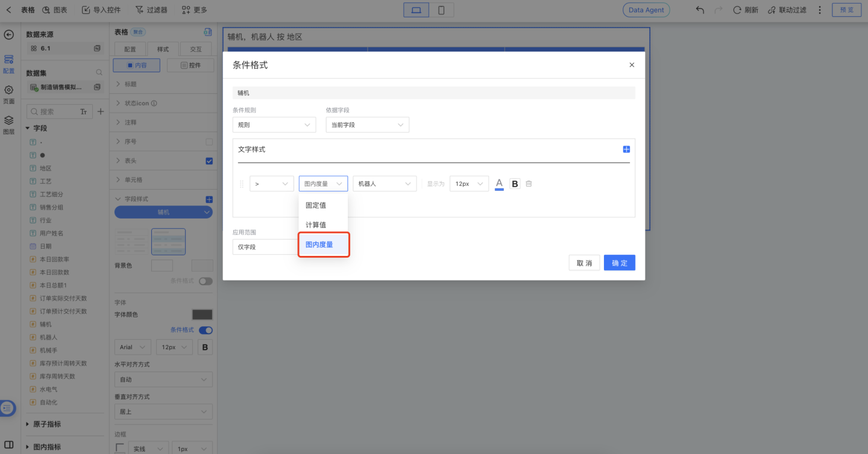868x454 pixels.
Task: Open the 依据字段 dropdown showing 当前字段
Action: pyautogui.click(x=367, y=125)
